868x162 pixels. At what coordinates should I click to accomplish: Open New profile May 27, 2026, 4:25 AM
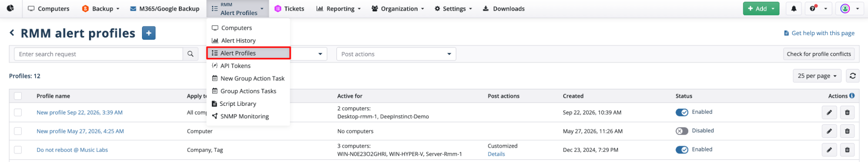click(80, 131)
